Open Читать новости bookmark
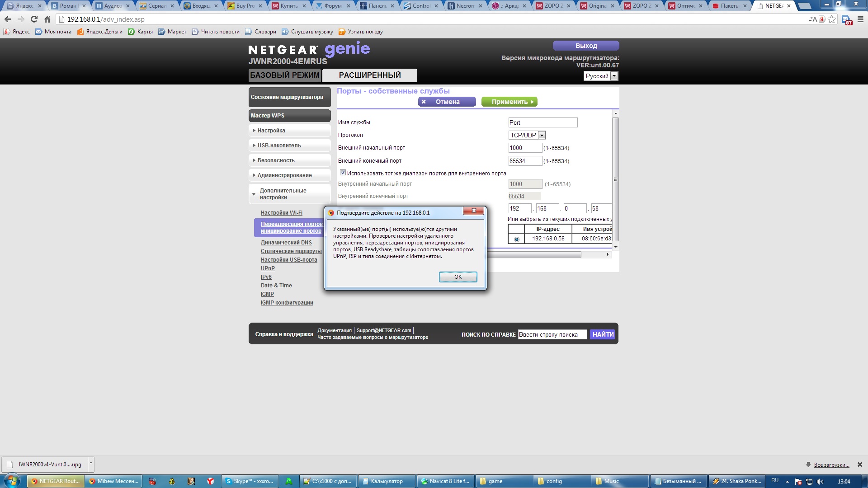 [x=216, y=32]
